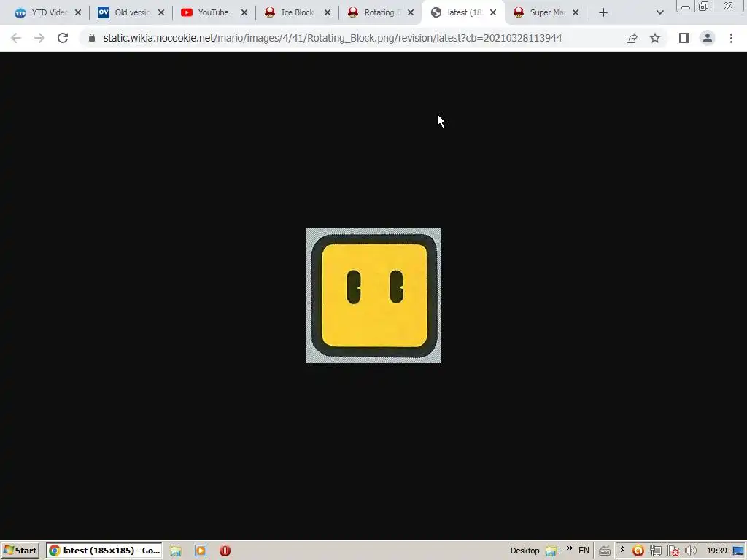Restore down the Chrome window
This screenshot has width=747, height=560.
point(703,6)
